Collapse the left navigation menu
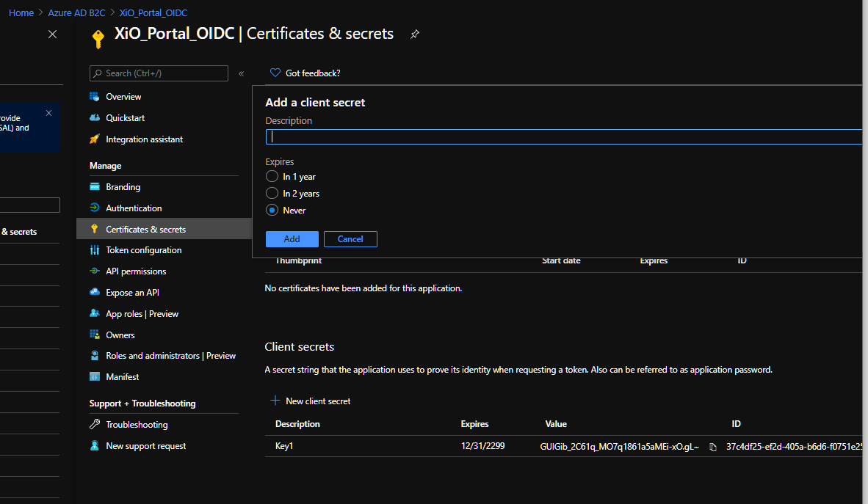The height and width of the screenshot is (504, 868). click(x=241, y=73)
